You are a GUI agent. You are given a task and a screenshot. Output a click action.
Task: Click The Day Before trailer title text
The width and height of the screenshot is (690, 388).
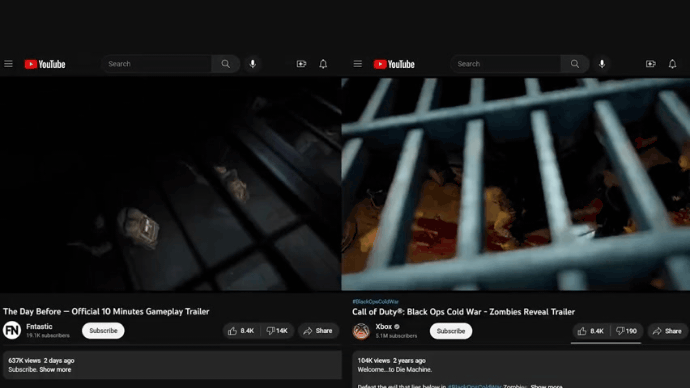(106, 311)
